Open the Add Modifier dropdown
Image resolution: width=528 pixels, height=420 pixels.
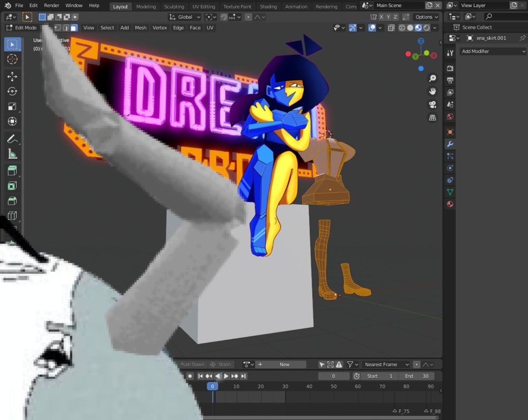click(493, 51)
